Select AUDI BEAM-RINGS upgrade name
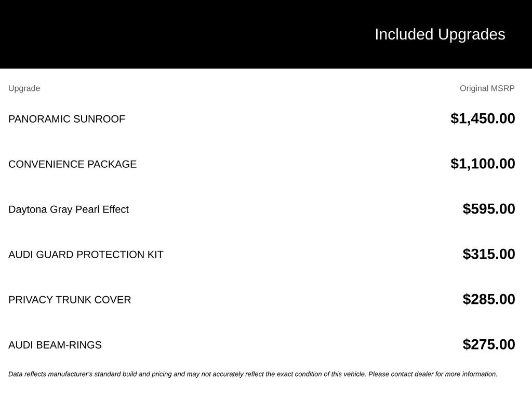 click(x=55, y=345)
